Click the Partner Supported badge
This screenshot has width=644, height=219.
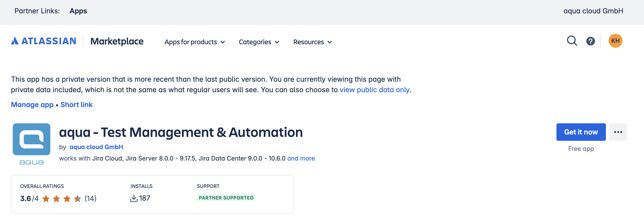[x=226, y=198]
